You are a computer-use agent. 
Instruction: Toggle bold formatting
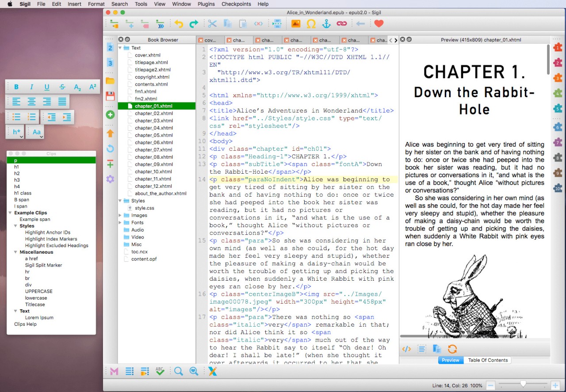tap(16, 87)
